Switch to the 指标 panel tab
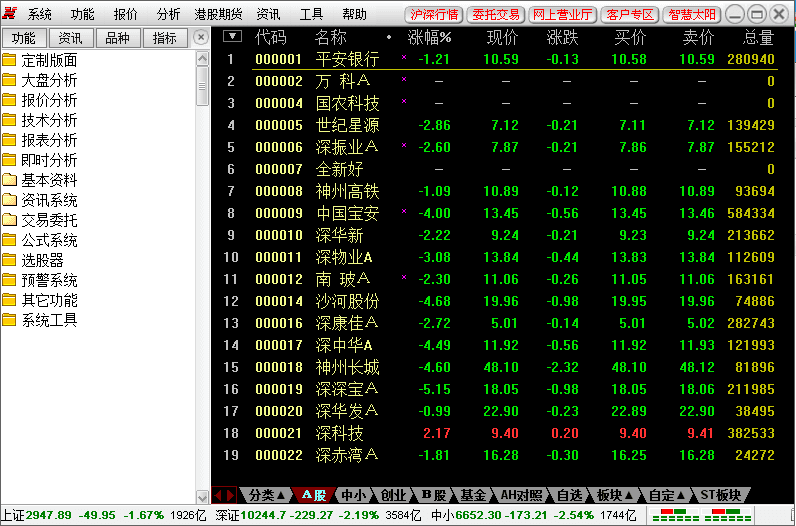The image size is (796, 526). point(165,37)
